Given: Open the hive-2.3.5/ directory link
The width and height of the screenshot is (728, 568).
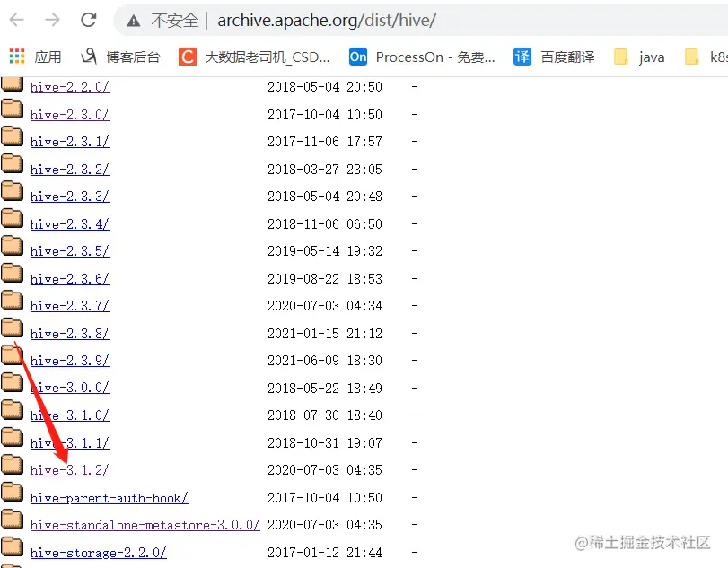Looking at the screenshot, I should [x=70, y=251].
